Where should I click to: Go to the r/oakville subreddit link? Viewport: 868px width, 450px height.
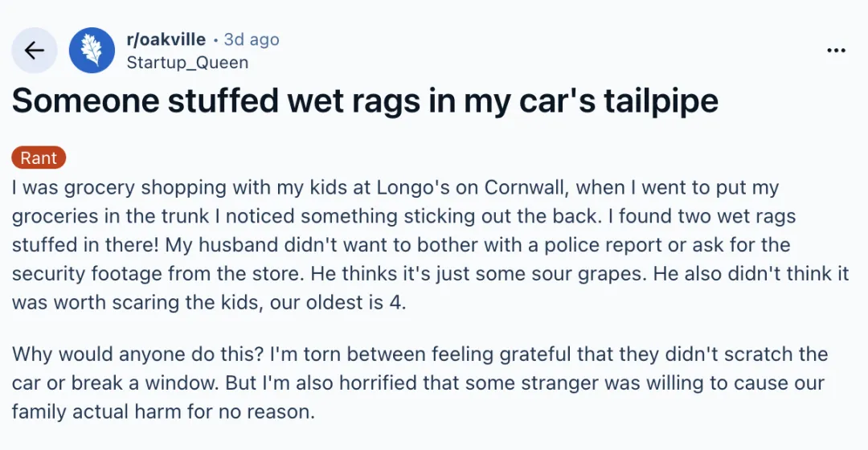coord(166,39)
